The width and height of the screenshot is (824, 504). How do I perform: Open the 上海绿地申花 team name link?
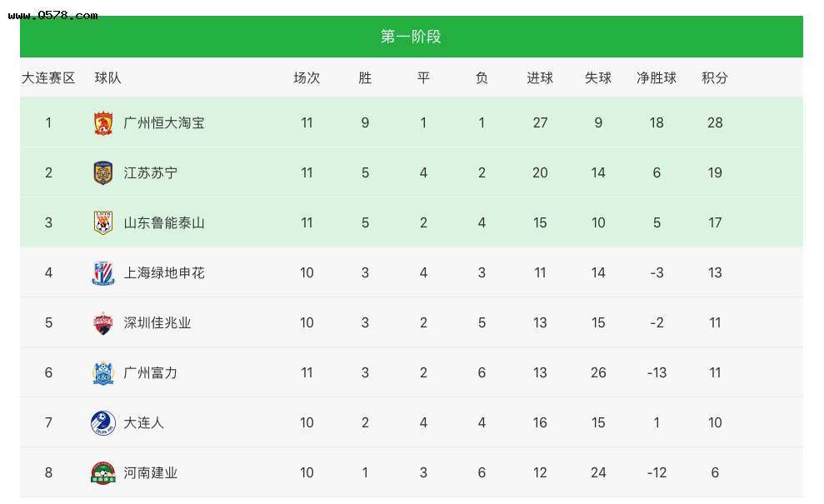click(x=164, y=272)
